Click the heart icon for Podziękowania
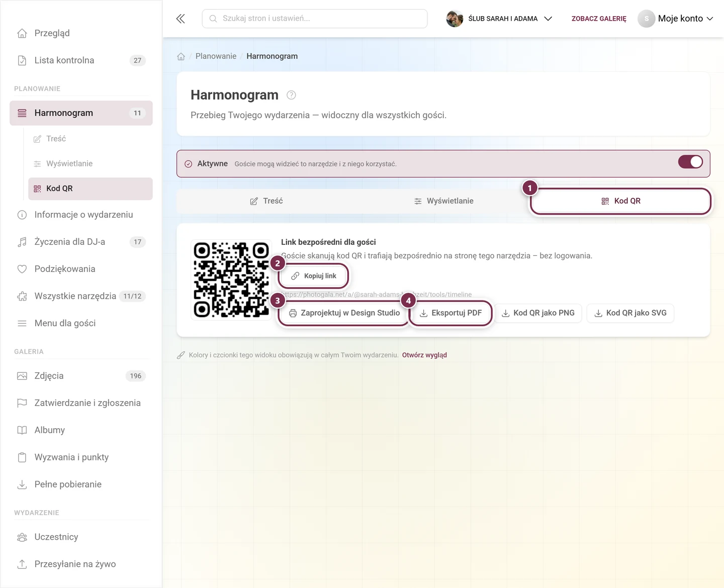This screenshot has height=588, width=724. pyautogui.click(x=22, y=269)
